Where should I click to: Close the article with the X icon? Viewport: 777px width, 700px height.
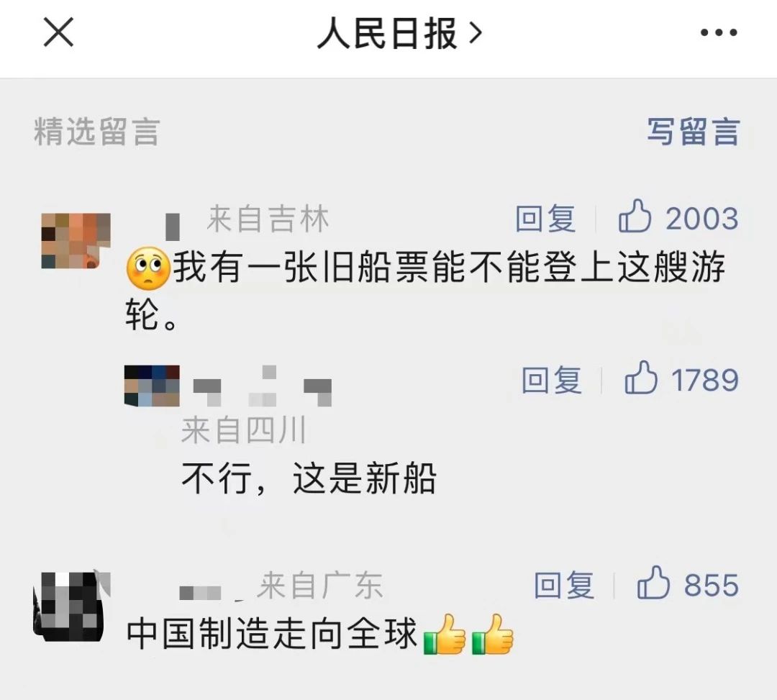coord(58,32)
